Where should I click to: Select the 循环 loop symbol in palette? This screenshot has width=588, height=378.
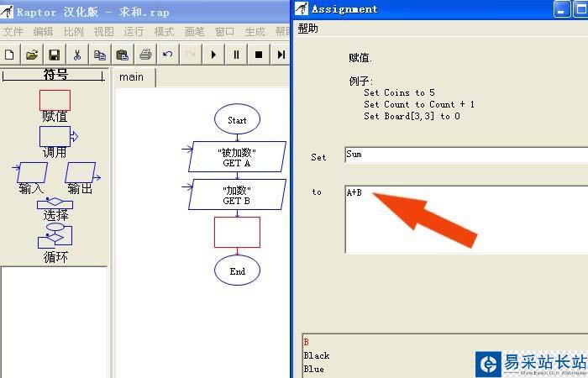(x=55, y=243)
